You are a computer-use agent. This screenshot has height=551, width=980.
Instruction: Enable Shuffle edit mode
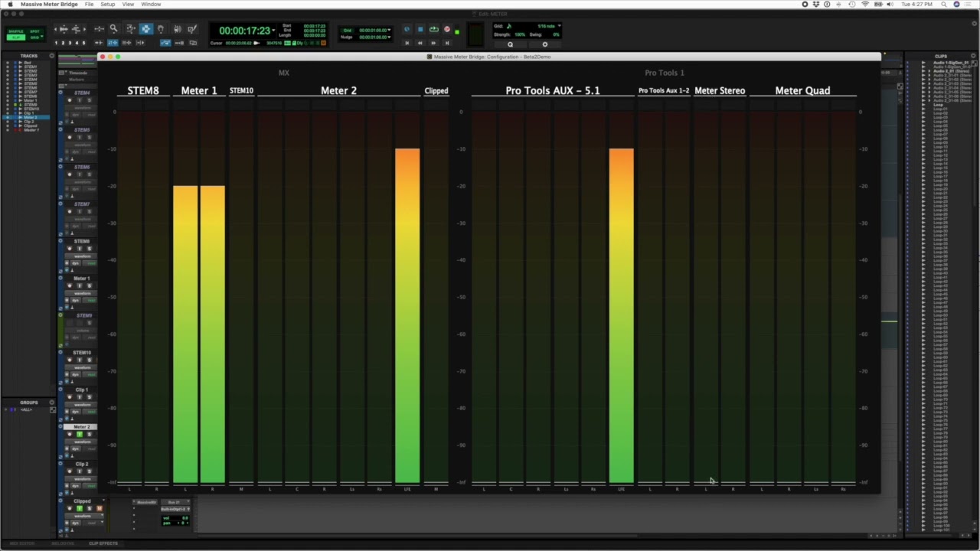(16, 31)
